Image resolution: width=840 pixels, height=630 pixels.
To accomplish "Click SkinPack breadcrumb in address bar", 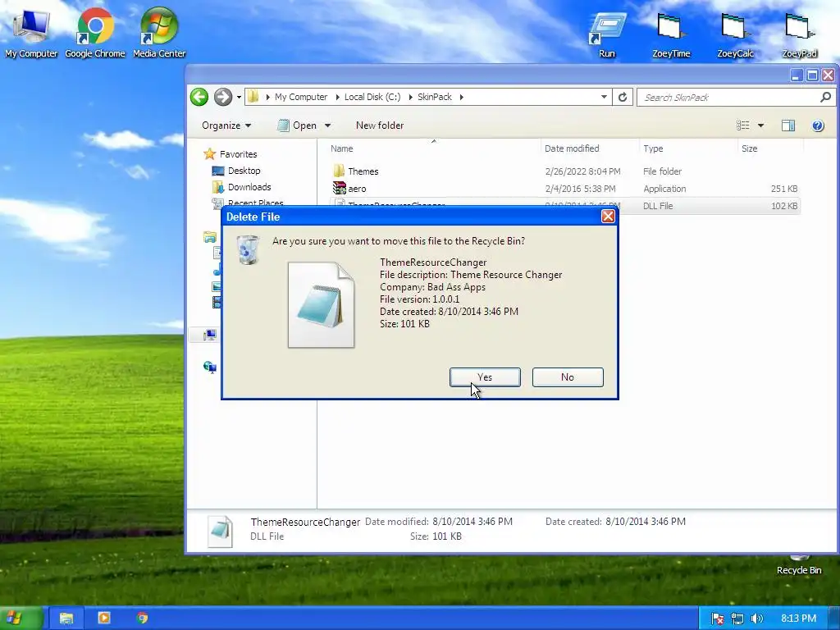I will (435, 97).
